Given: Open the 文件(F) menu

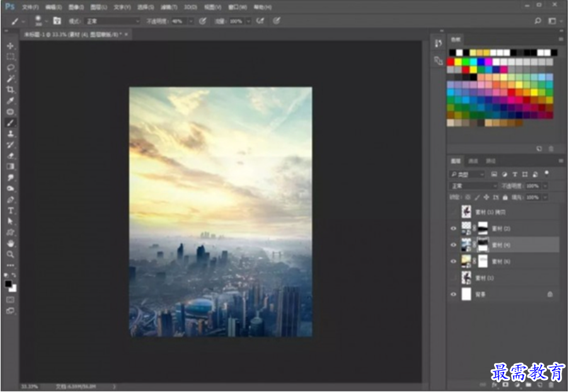Looking at the screenshot, I should 30,7.
